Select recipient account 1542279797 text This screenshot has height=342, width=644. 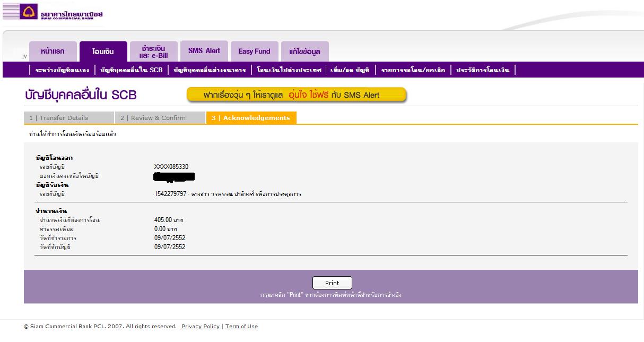(x=170, y=194)
